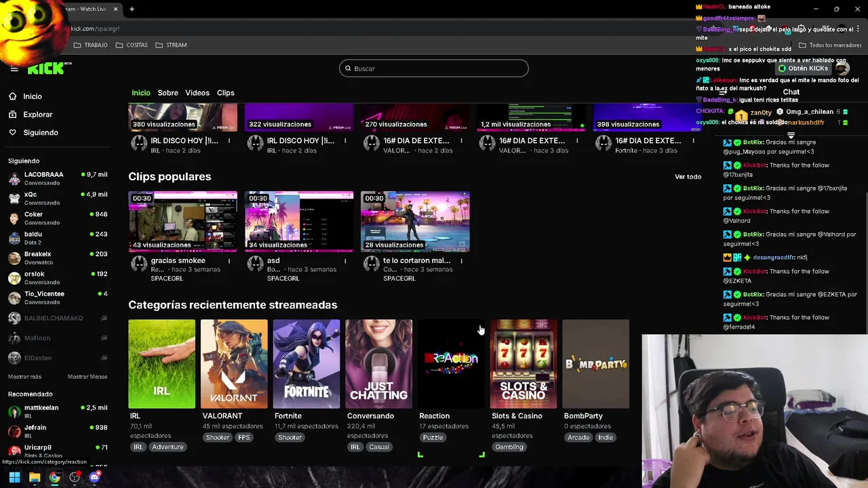Open options menu for te lo cortaron clip
868x488 pixels.
click(x=461, y=261)
